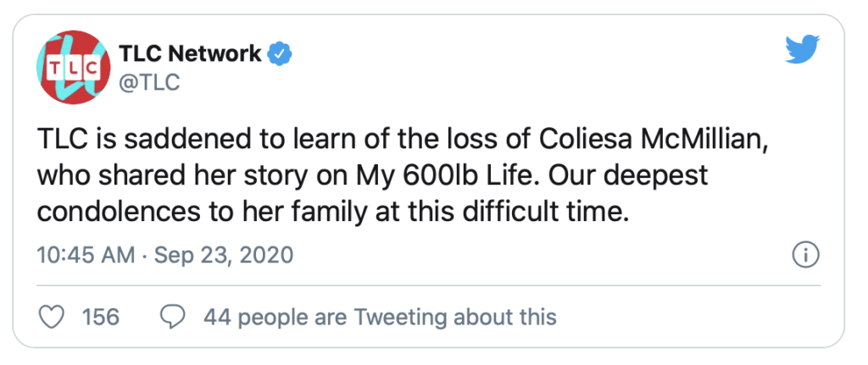Like the tweet with the heart icon
This screenshot has height=365, width=868.
pyautogui.click(x=52, y=317)
